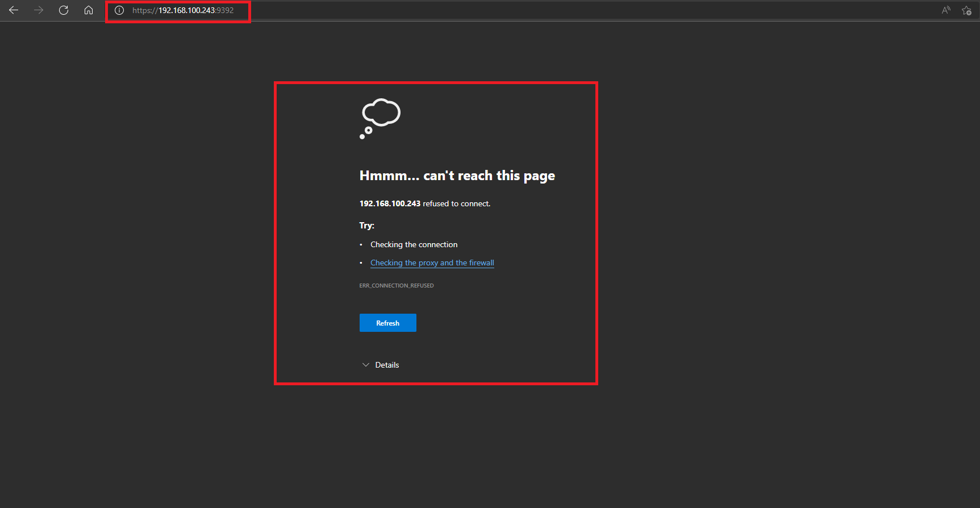Click the 'Try:' label
This screenshot has width=980, height=508.
click(366, 226)
